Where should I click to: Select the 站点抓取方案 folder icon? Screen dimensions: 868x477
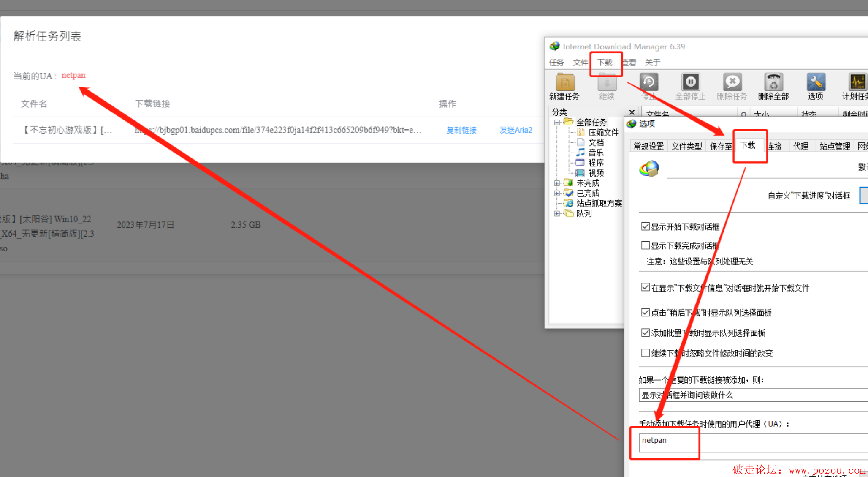pyautogui.click(x=569, y=203)
